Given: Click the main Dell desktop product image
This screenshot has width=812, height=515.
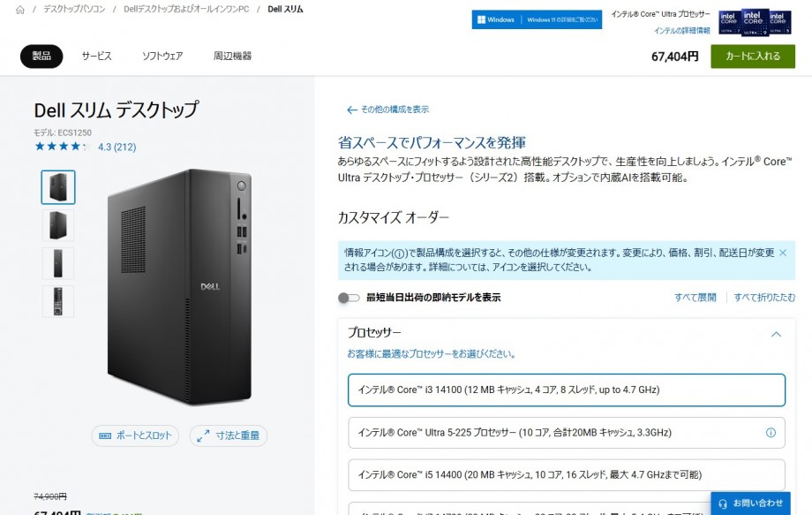Looking at the screenshot, I should [180, 286].
